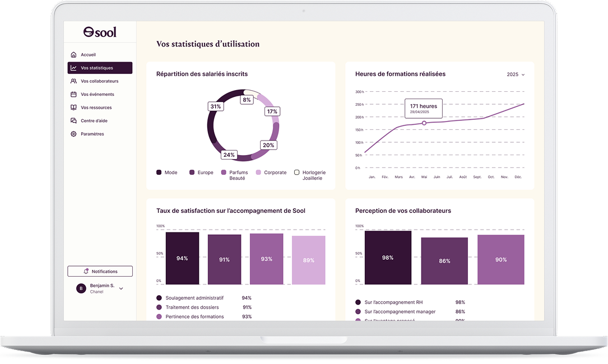This screenshot has height=364, width=608.
Task: Click the Paramètres gear icon
Action: [x=73, y=134]
